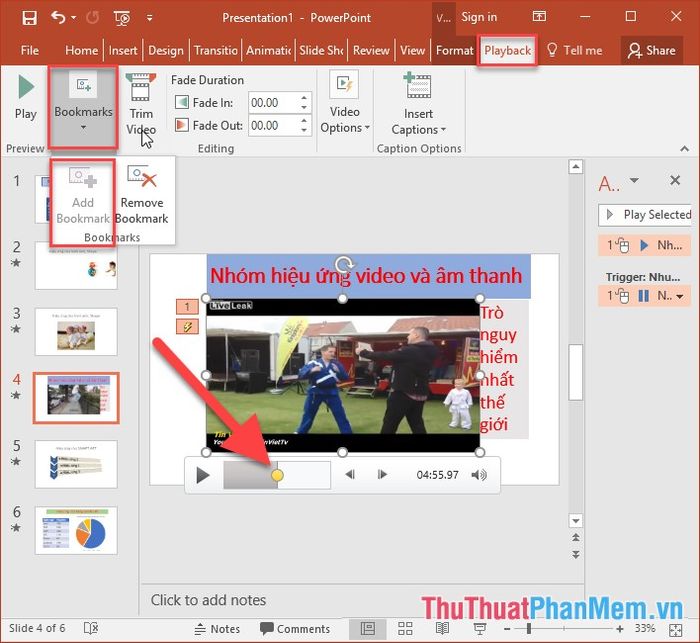Click the Play Selected button in Animation Pane

point(646,215)
